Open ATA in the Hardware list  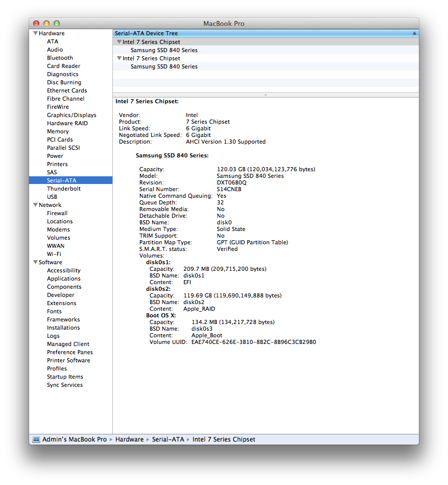click(x=53, y=41)
